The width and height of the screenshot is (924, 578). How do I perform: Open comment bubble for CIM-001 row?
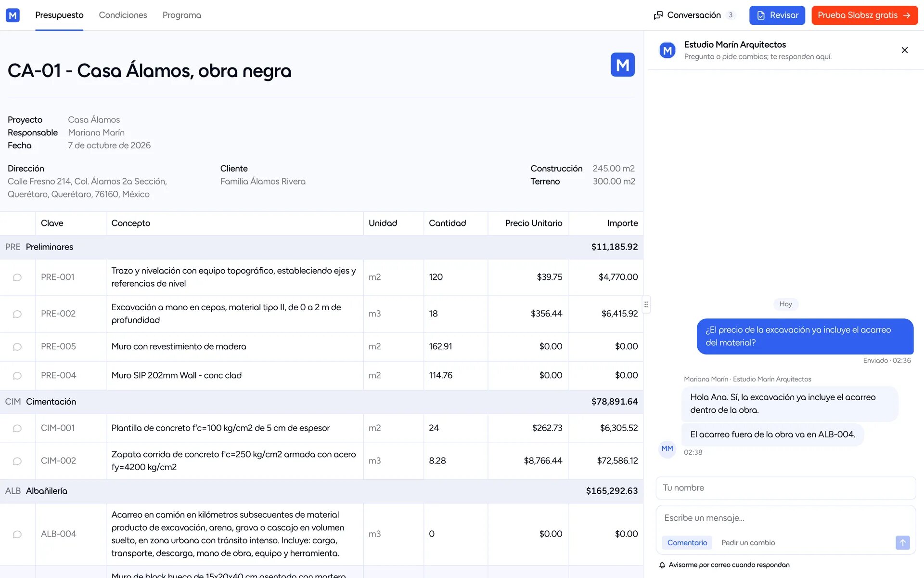click(17, 428)
